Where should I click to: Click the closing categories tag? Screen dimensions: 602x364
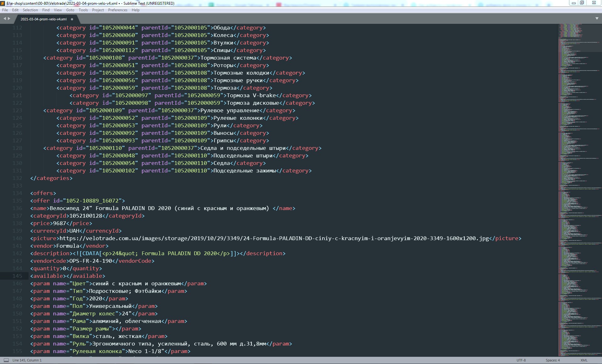coord(51,178)
